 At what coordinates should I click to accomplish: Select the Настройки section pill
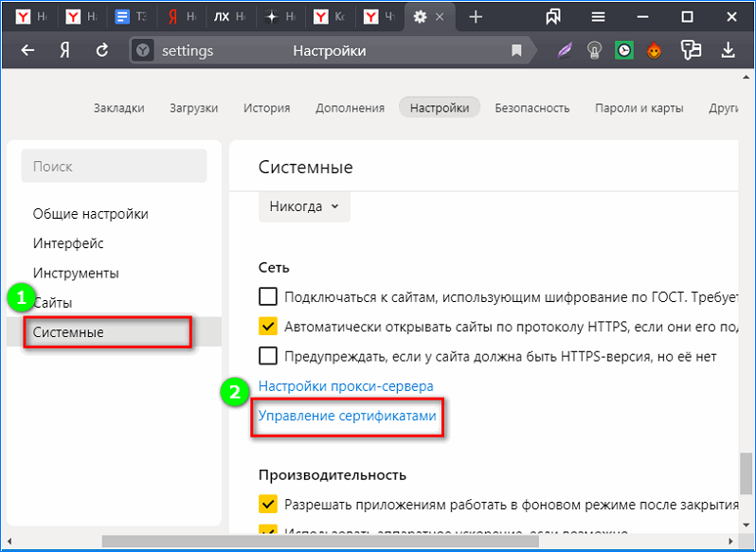click(x=440, y=107)
